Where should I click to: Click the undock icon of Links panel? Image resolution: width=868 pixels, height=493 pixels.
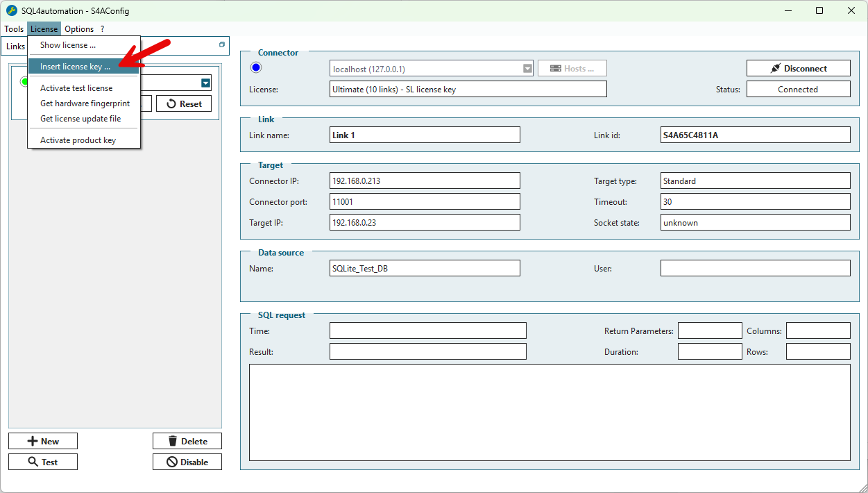(x=222, y=45)
